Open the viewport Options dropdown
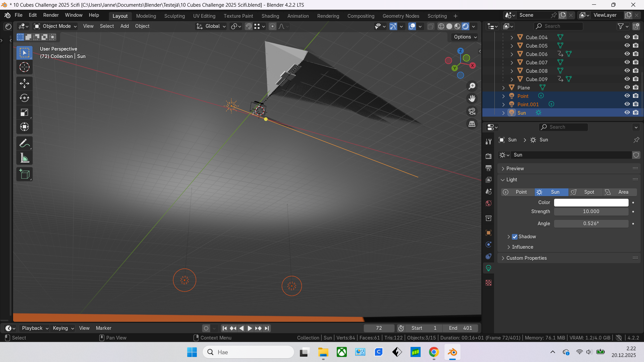Screen dimensions: 644x362 point(465,37)
